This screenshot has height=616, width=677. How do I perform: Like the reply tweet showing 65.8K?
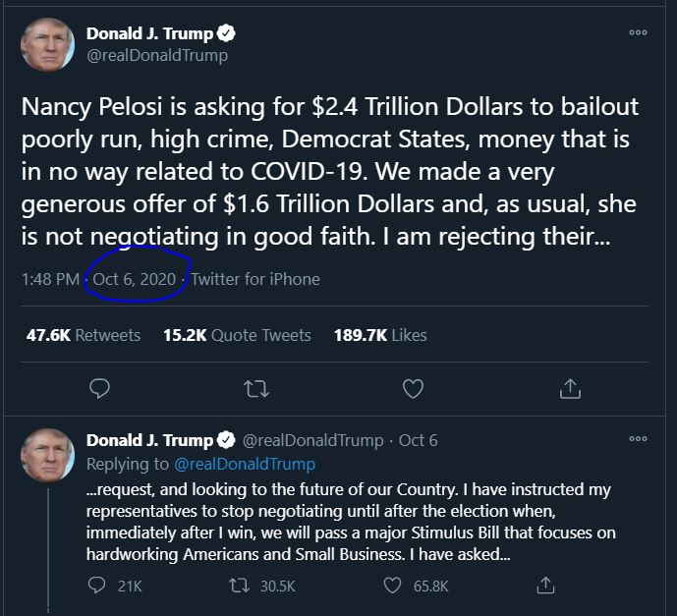(392, 586)
